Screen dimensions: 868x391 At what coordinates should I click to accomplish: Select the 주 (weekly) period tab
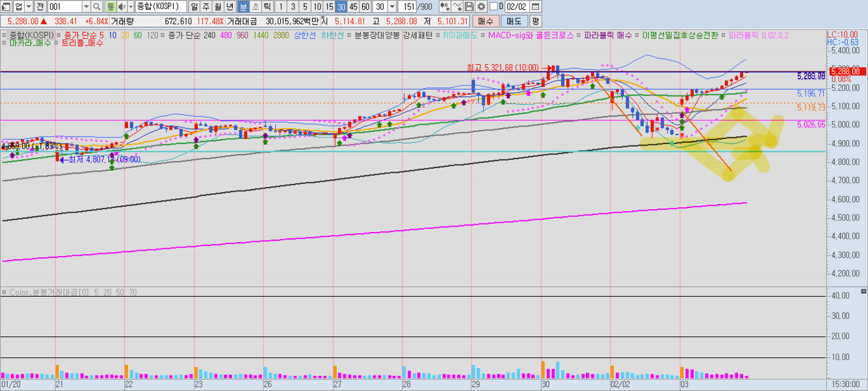point(206,6)
